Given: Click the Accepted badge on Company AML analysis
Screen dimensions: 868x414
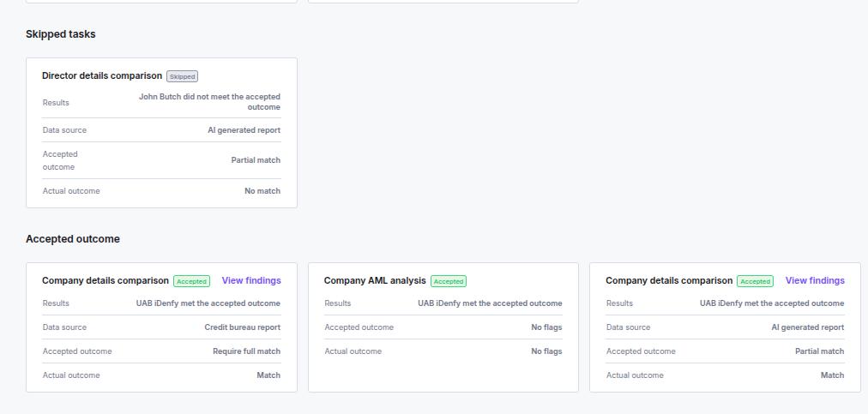Looking at the screenshot, I should 448,281.
